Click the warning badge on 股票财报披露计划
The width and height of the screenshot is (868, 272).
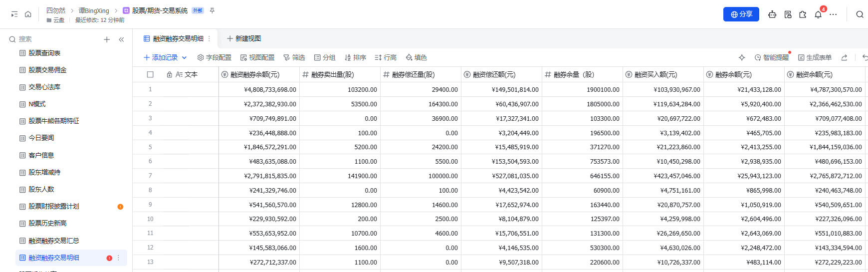tap(120, 207)
